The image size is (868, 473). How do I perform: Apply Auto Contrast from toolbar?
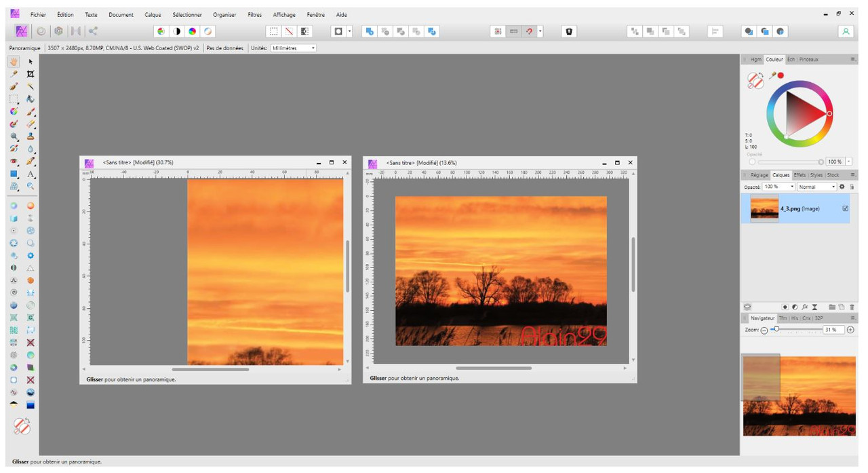click(x=177, y=31)
